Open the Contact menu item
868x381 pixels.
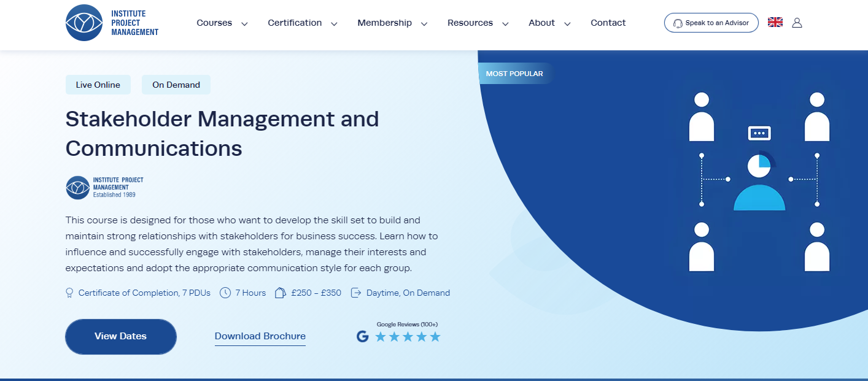tap(608, 23)
